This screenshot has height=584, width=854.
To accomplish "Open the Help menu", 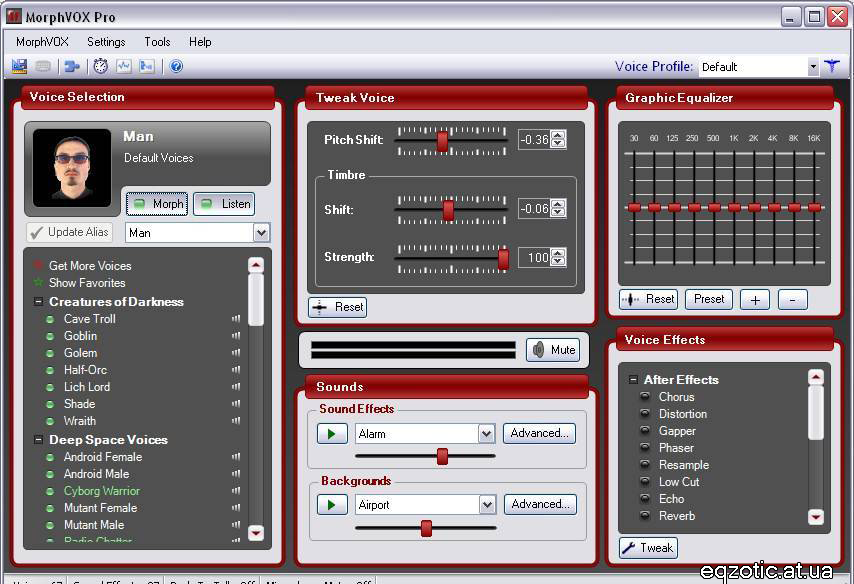I will [x=200, y=42].
